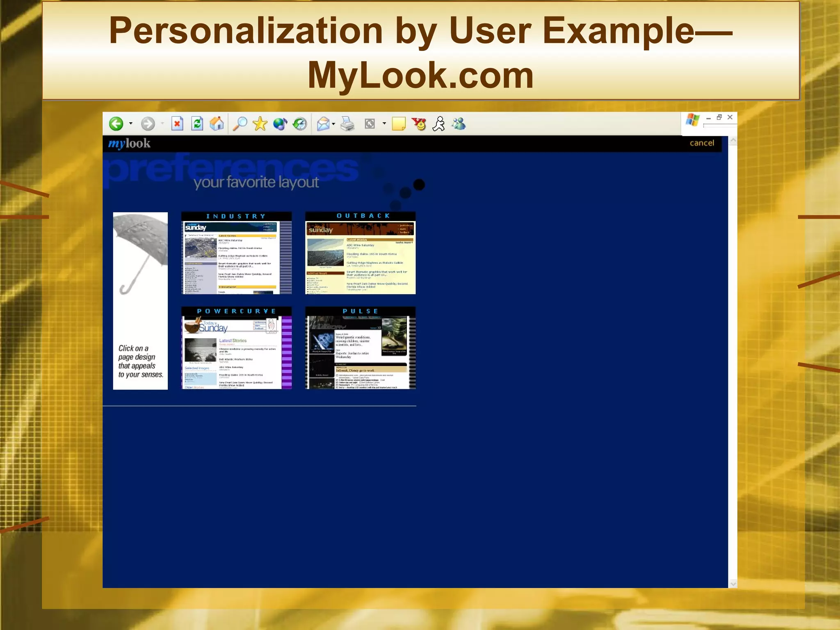Click the browser window restore button
Screen dimensions: 840x630
coord(719,117)
